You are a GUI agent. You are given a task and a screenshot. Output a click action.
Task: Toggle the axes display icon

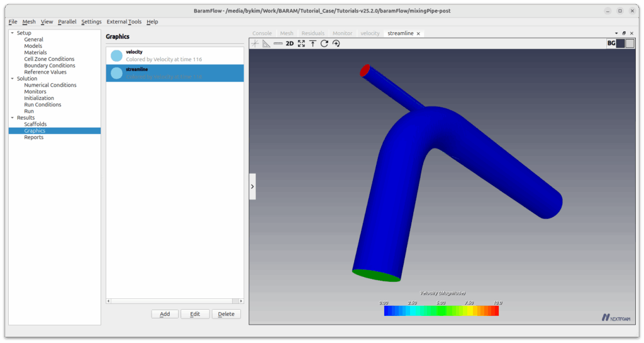(x=255, y=43)
